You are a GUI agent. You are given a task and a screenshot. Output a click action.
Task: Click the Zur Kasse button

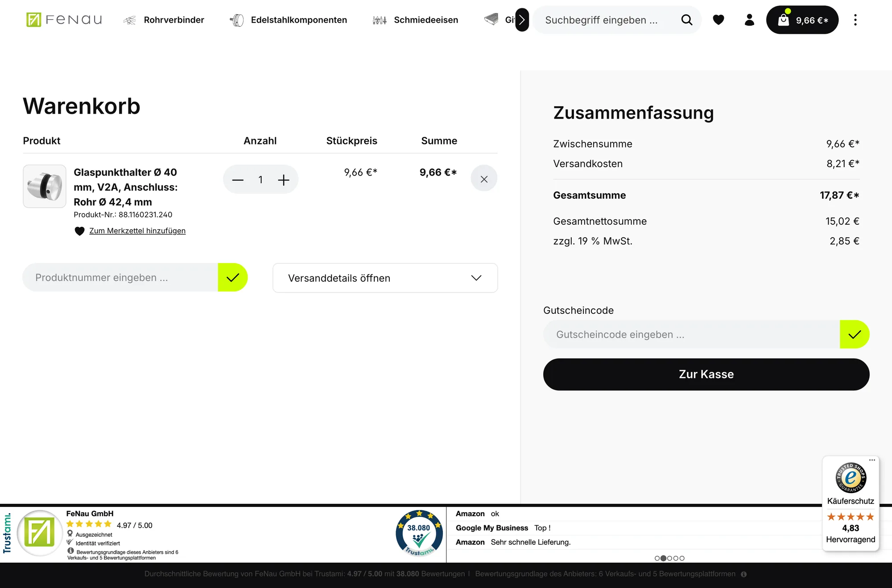click(x=706, y=374)
